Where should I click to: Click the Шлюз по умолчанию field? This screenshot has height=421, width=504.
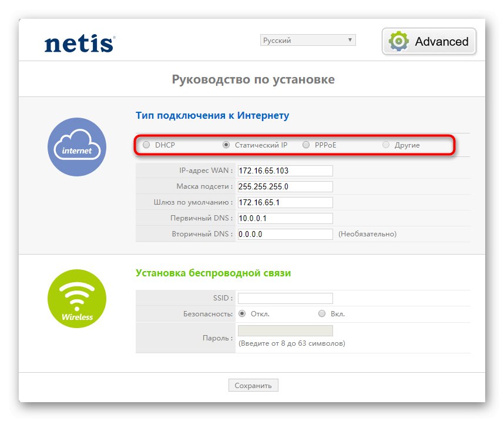click(284, 202)
